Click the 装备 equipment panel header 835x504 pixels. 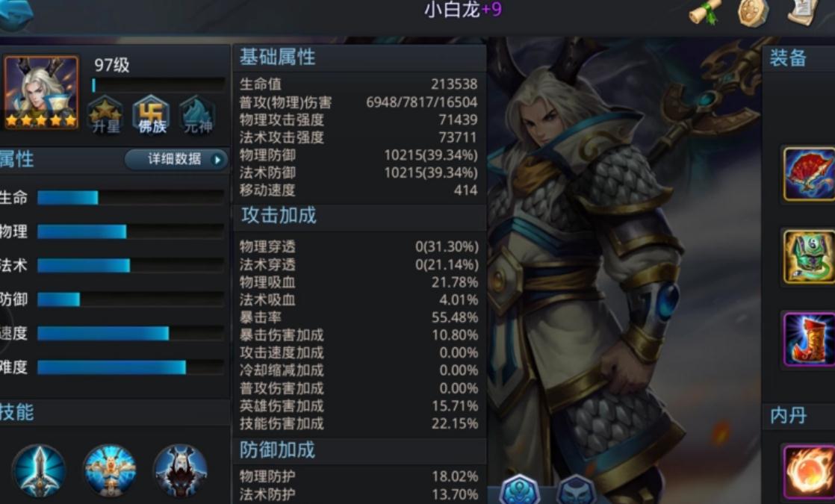coord(788,57)
